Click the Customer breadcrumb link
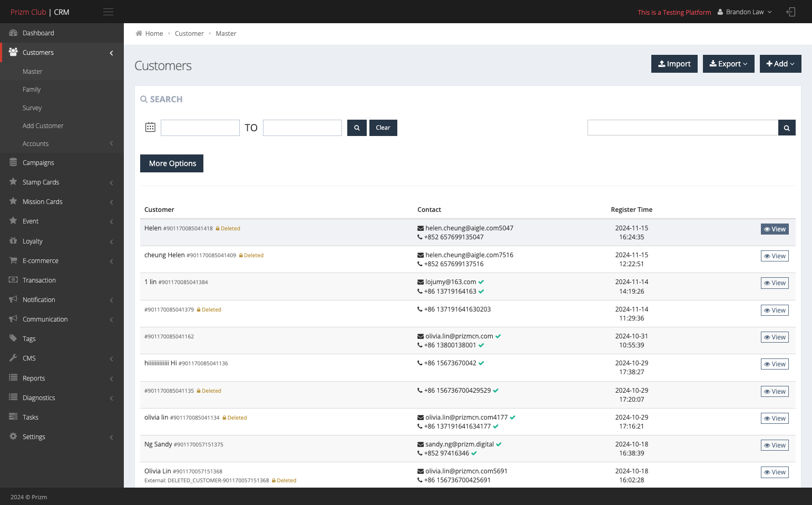 (x=189, y=34)
